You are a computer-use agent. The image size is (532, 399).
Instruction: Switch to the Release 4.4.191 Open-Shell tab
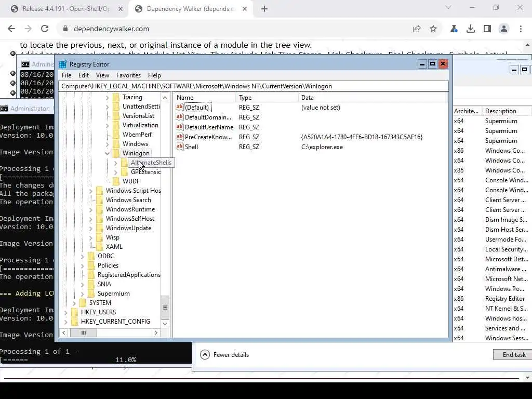[x=66, y=9]
